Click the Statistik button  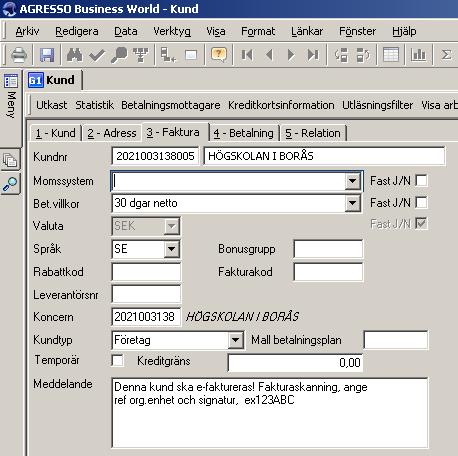[x=94, y=105]
